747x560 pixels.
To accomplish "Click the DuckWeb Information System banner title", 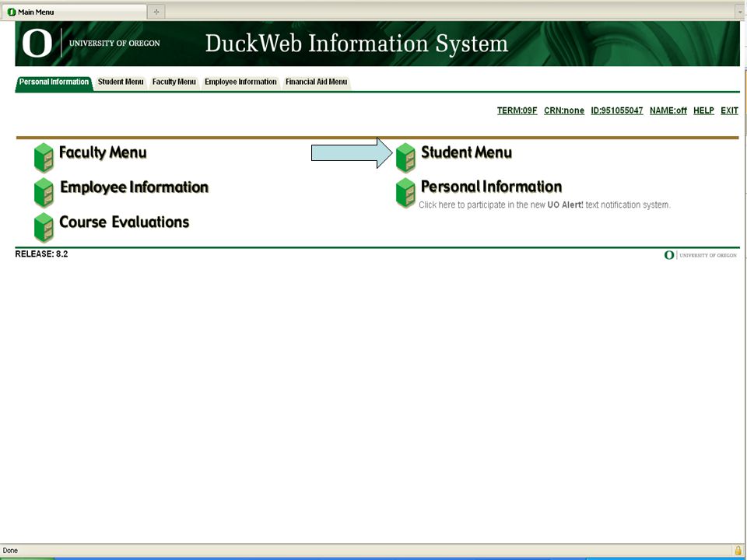I will 356,44.
